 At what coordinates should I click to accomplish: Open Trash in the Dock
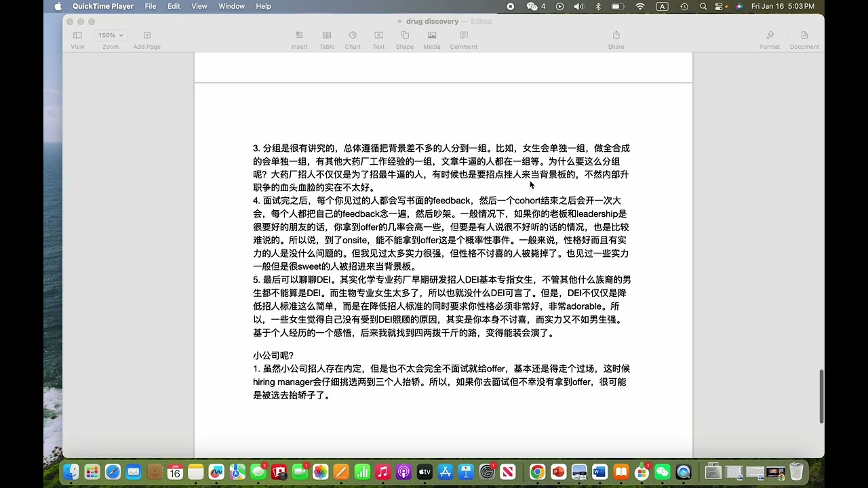tap(796, 472)
